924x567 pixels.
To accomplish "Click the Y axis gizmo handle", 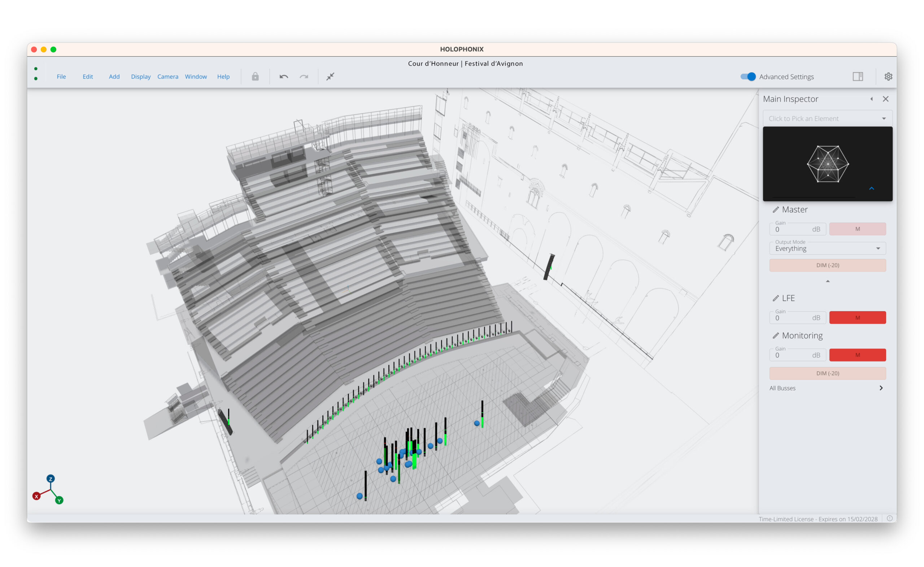I will point(59,500).
